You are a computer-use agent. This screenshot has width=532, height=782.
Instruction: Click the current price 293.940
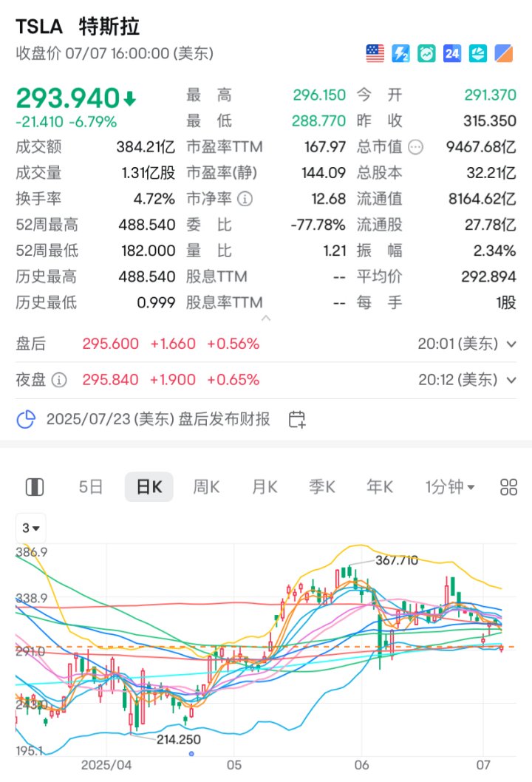click(68, 98)
